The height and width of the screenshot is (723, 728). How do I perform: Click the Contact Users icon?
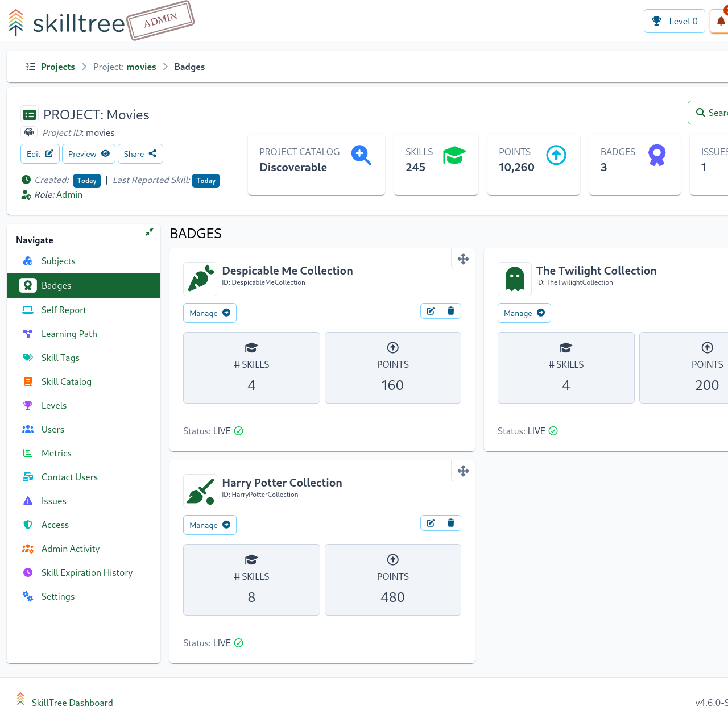pyautogui.click(x=28, y=477)
